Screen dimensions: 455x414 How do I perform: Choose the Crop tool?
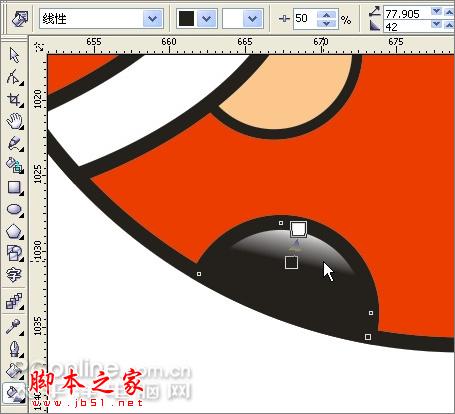pos(14,99)
